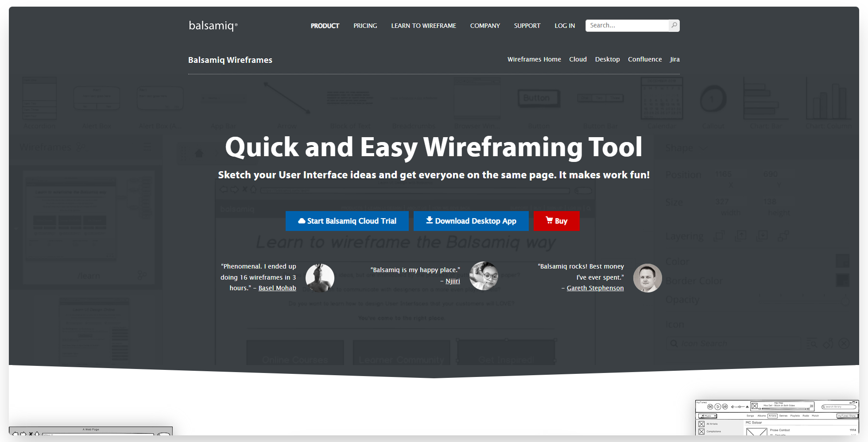Click the Start Balsamiq Cloud Trial button

(x=347, y=221)
